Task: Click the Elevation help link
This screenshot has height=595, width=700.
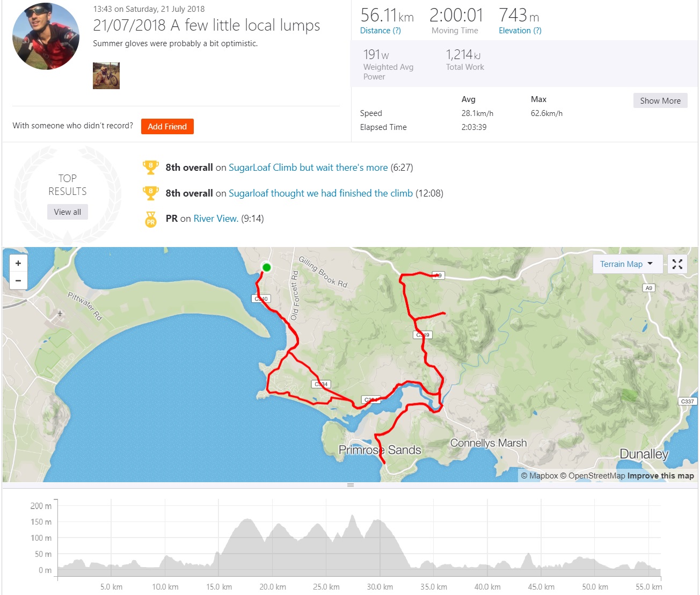Action: 520,31
